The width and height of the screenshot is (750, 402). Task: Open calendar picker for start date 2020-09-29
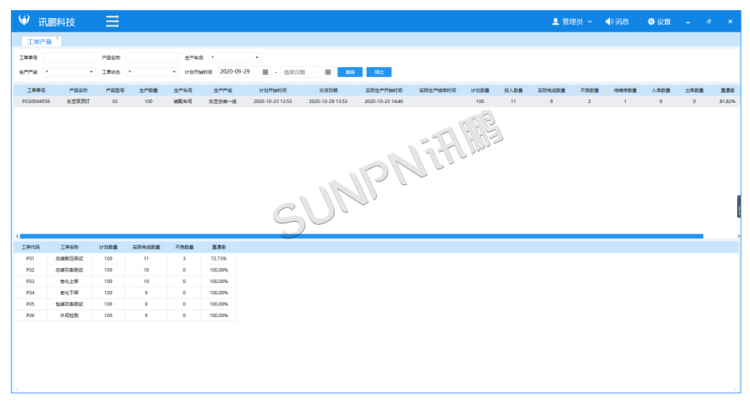click(265, 72)
